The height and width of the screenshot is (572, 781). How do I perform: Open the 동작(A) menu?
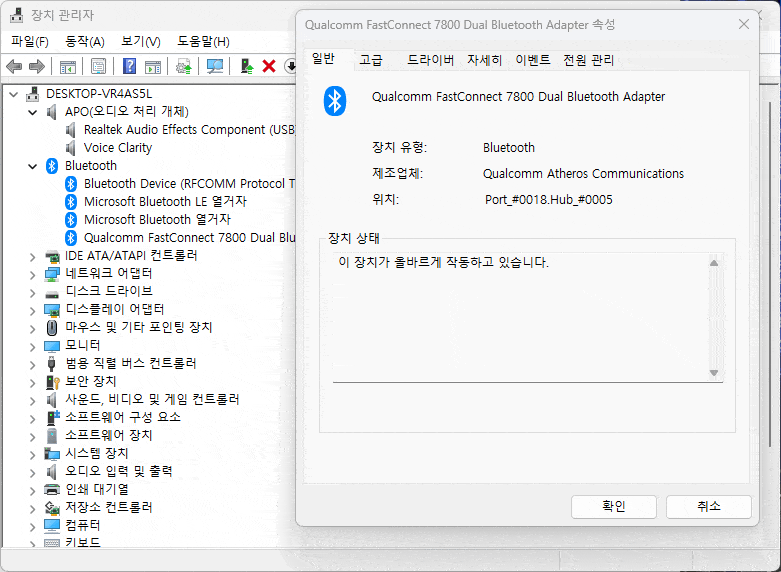tap(84, 41)
